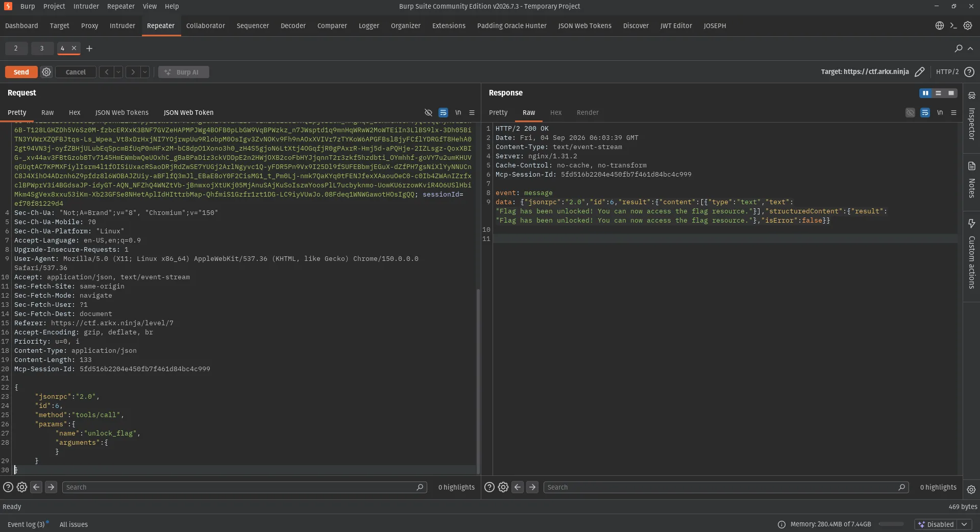Switch protocol via HTTP/2 label

pos(947,72)
